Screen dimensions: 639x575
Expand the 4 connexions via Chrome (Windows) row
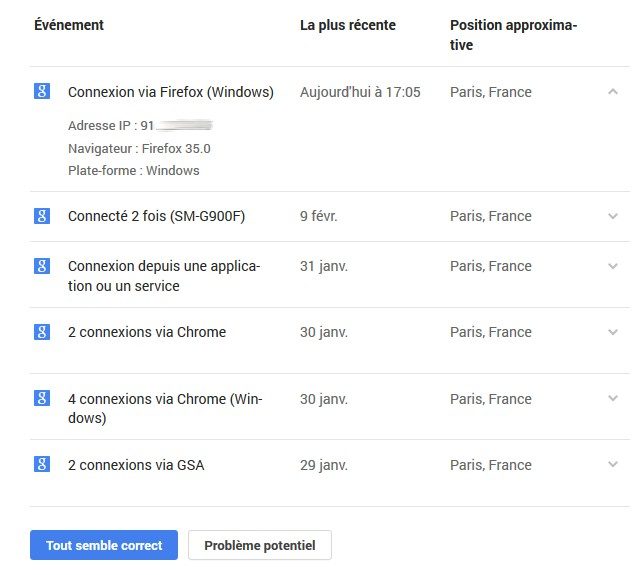pos(613,399)
